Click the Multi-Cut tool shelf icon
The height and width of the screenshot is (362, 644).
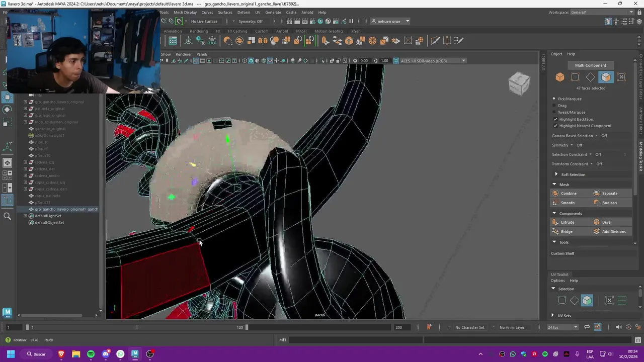pyautogui.click(x=435, y=41)
